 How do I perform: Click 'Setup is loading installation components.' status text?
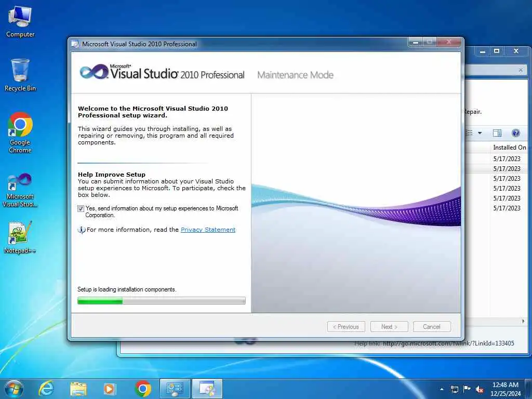127,289
